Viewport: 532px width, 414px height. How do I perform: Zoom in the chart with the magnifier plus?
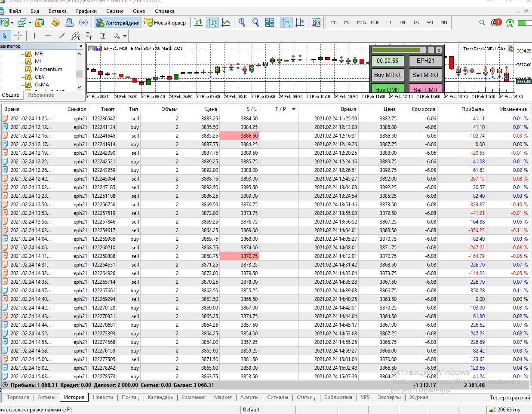click(242, 22)
